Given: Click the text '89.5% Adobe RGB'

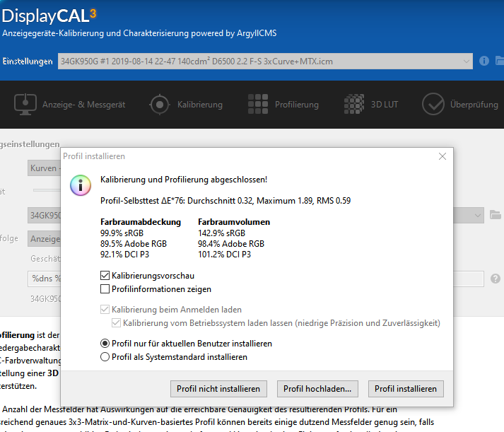Looking at the screenshot, I should [134, 244].
